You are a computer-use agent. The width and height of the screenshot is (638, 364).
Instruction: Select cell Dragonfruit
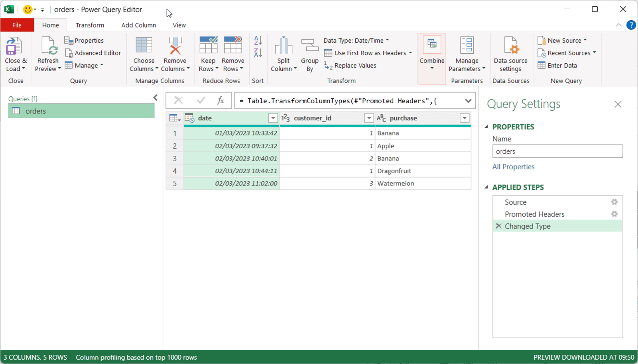(423, 171)
